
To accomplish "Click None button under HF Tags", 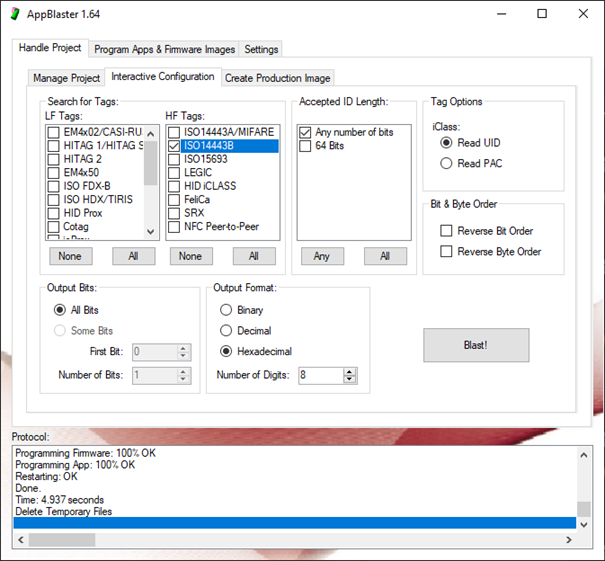I will [191, 256].
